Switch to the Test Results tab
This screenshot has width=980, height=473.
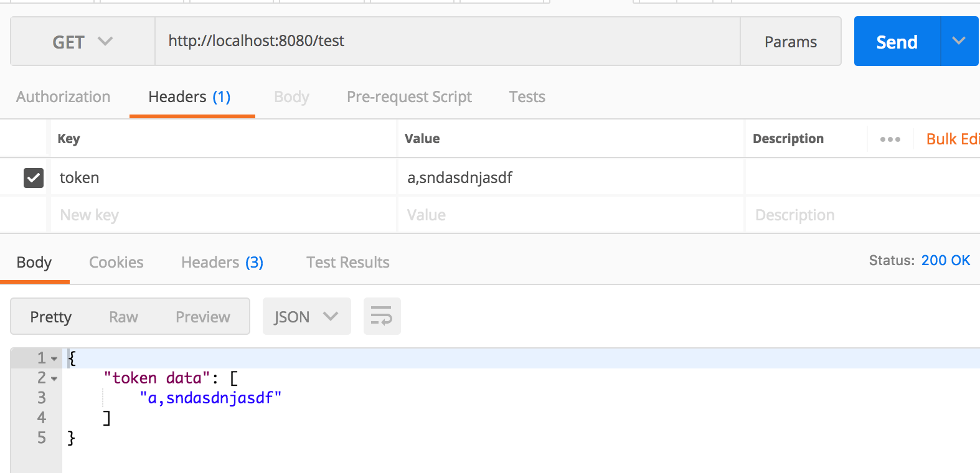347,262
